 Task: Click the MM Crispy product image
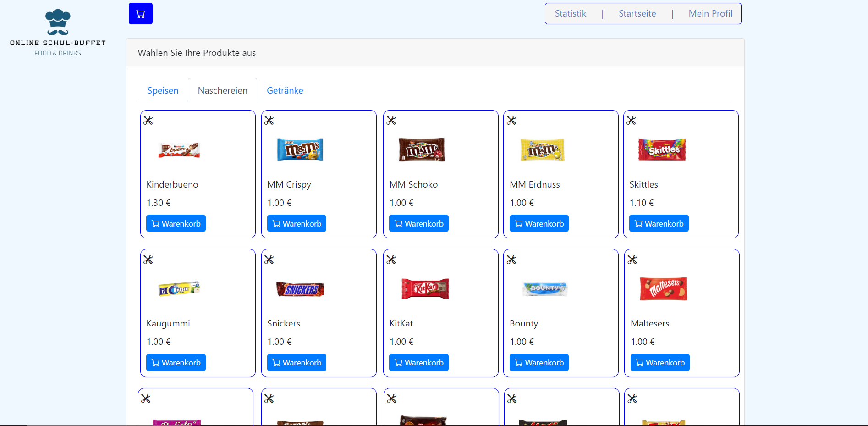pos(300,150)
